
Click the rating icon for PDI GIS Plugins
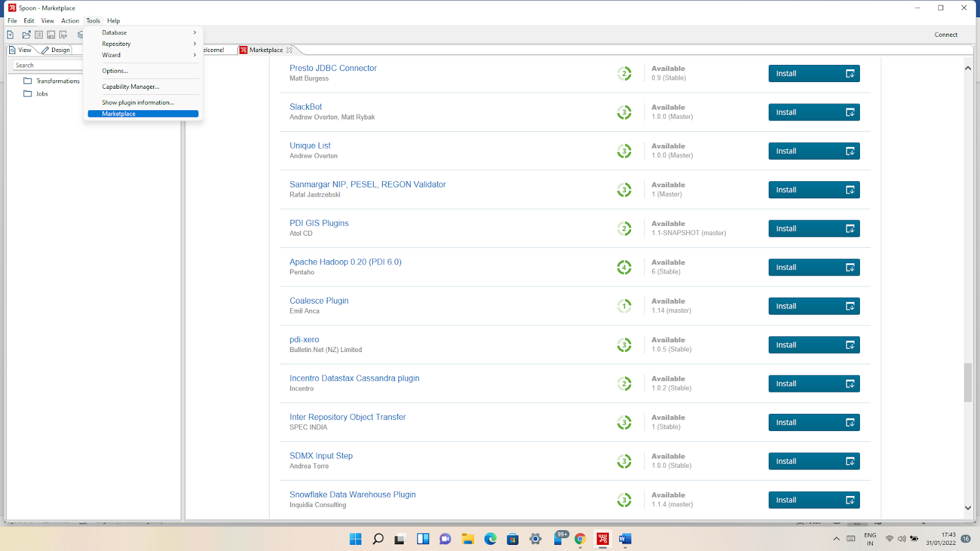pos(624,229)
